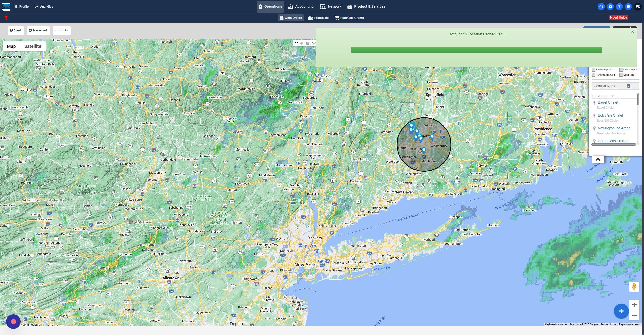Toggle the Echo tops checkbox
This screenshot has width=644, height=335.
coord(621,75)
